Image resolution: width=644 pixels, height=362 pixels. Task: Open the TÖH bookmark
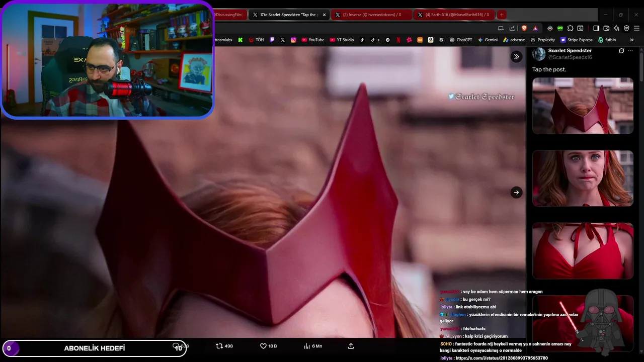pos(256,40)
